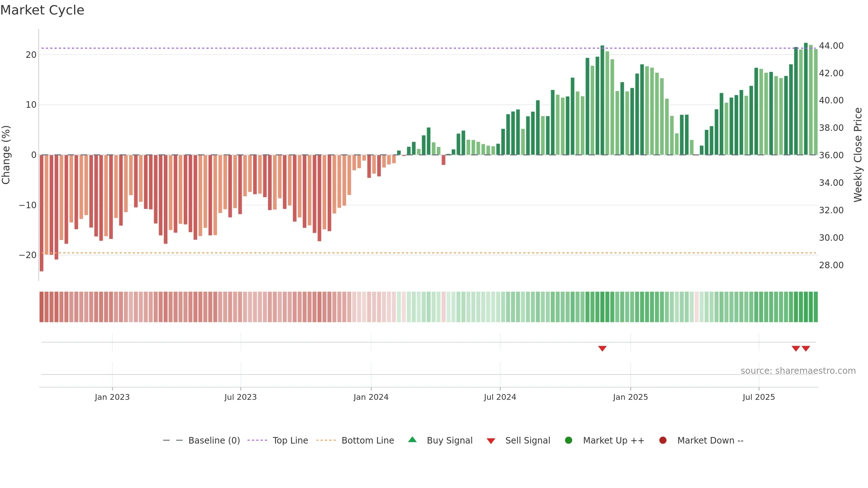Screen dimensions: 868x488
Task: Click the Change (%) axis title
Action: click(6, 155)
